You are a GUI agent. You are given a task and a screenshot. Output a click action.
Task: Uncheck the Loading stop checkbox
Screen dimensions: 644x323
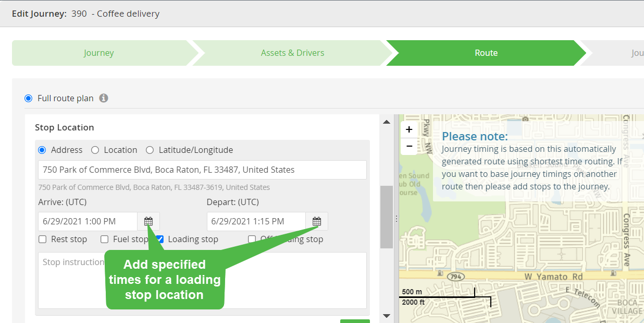(x=160, y=239)
